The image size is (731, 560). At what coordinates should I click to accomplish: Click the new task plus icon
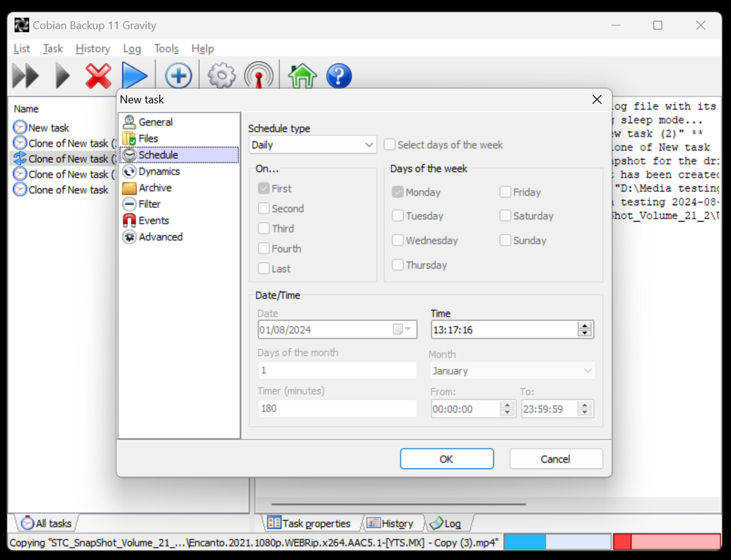pyautogui.click(x=178, y=75)
